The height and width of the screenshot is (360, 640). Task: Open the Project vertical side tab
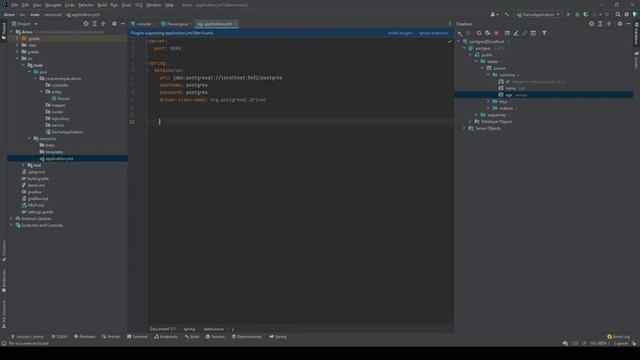(4, 31)
